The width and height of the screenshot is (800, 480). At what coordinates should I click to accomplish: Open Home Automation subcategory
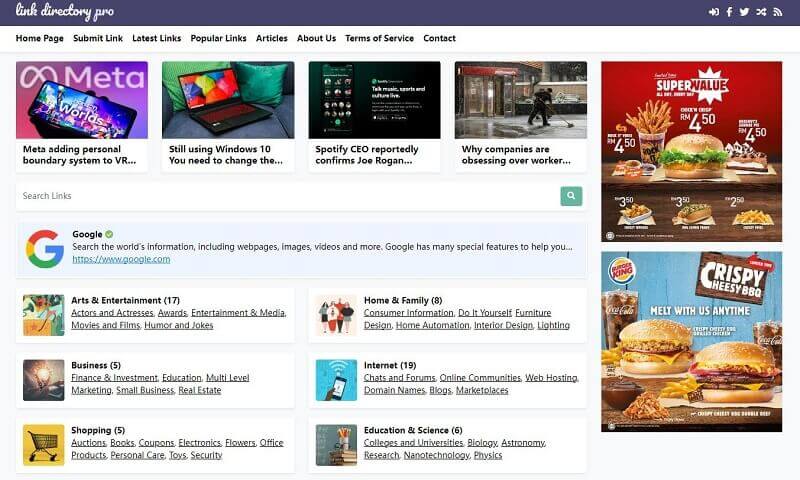point(433,325)
